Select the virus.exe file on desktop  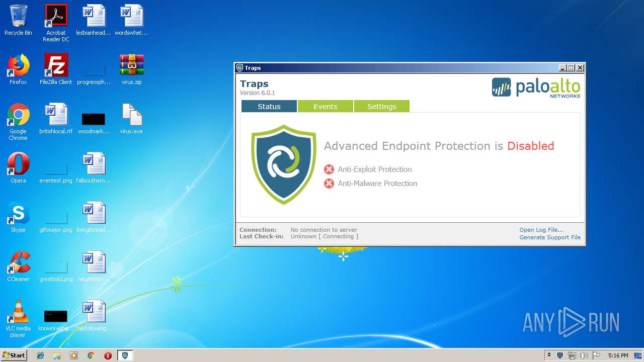131,119
